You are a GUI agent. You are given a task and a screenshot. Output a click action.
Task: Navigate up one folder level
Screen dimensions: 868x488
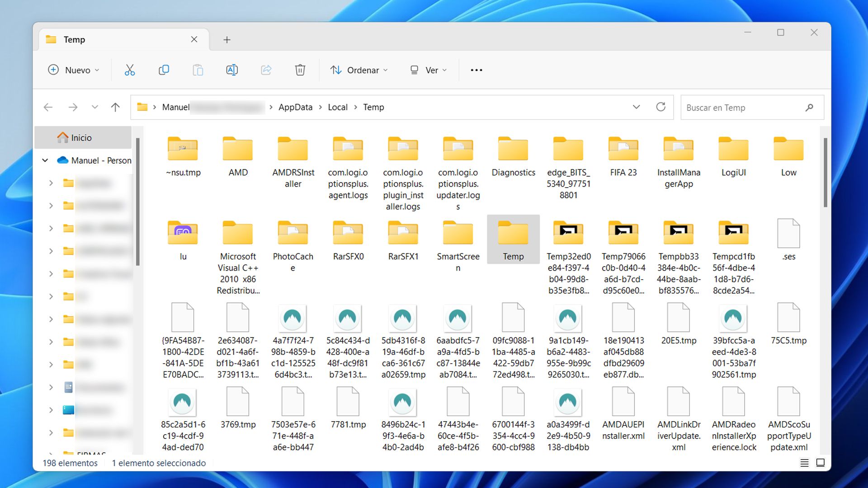coord(116,107)
